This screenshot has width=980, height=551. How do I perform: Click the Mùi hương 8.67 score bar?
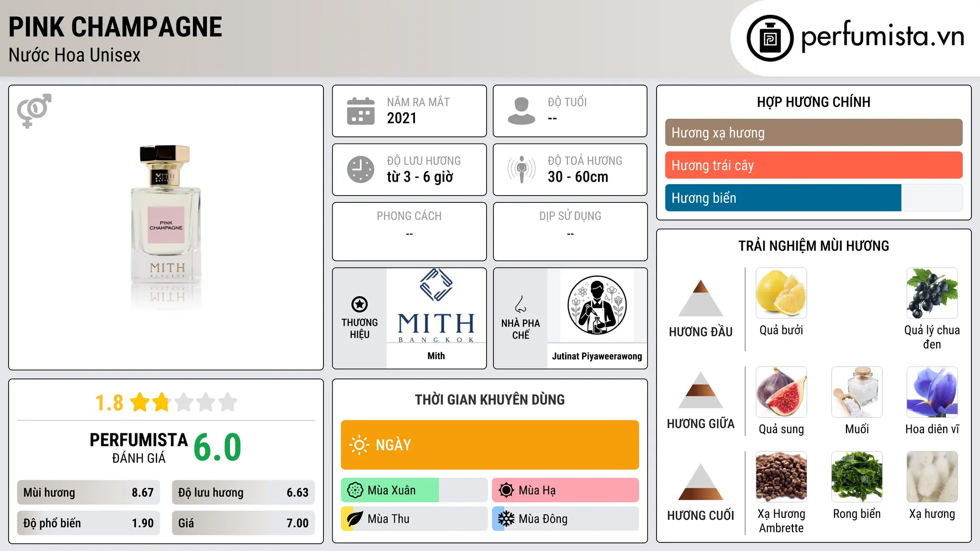[x=89, y=493]
